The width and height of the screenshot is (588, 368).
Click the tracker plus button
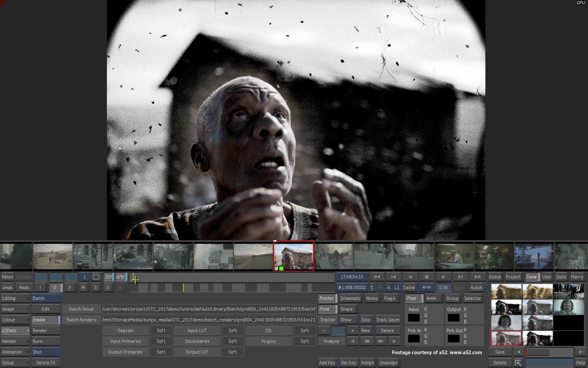(353, 330)
